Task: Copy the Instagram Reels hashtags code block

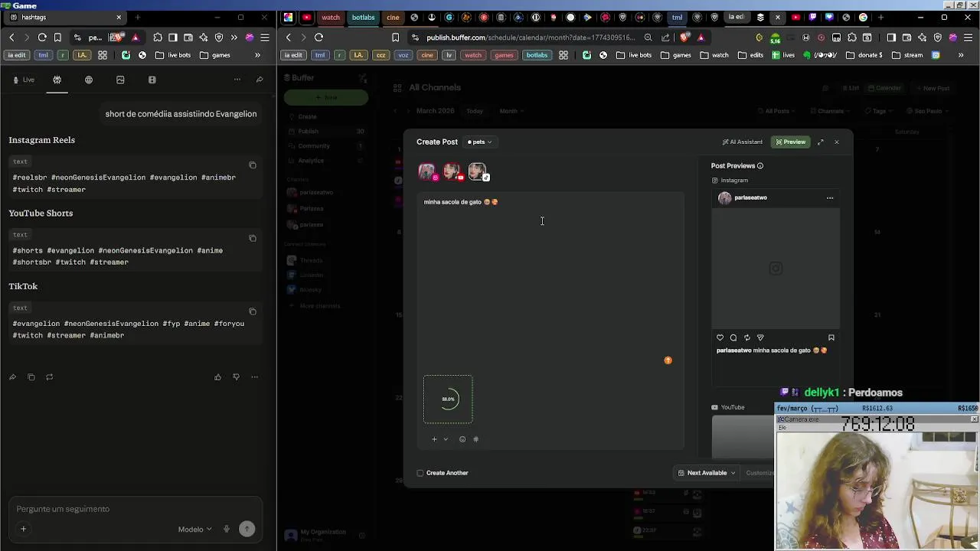Action: [253, 165]
